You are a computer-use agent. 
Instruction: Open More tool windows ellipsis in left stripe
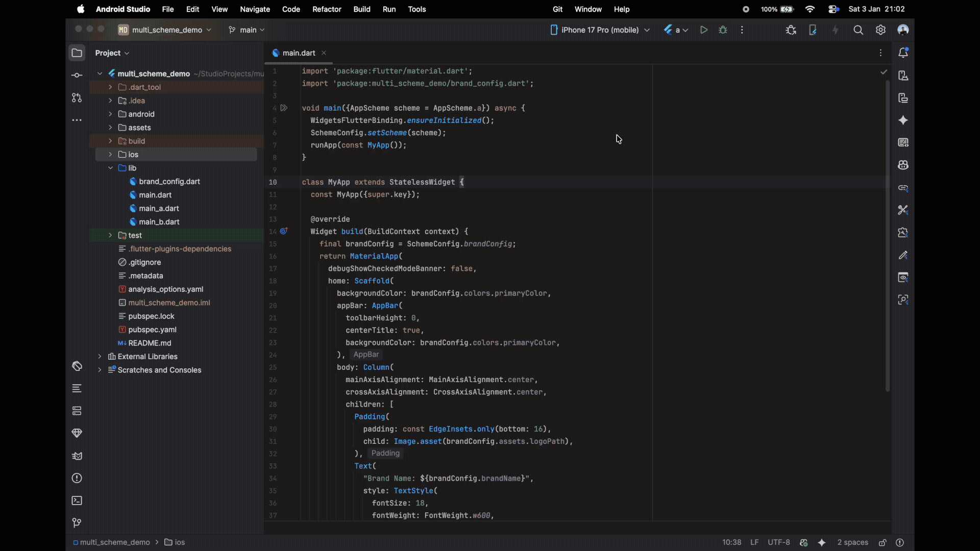click(x=77, y=120)
